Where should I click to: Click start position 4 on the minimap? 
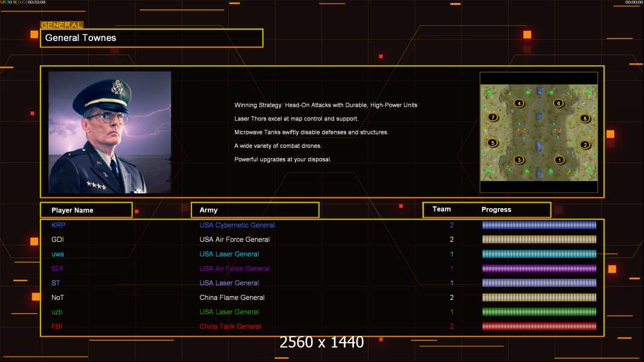519,103
